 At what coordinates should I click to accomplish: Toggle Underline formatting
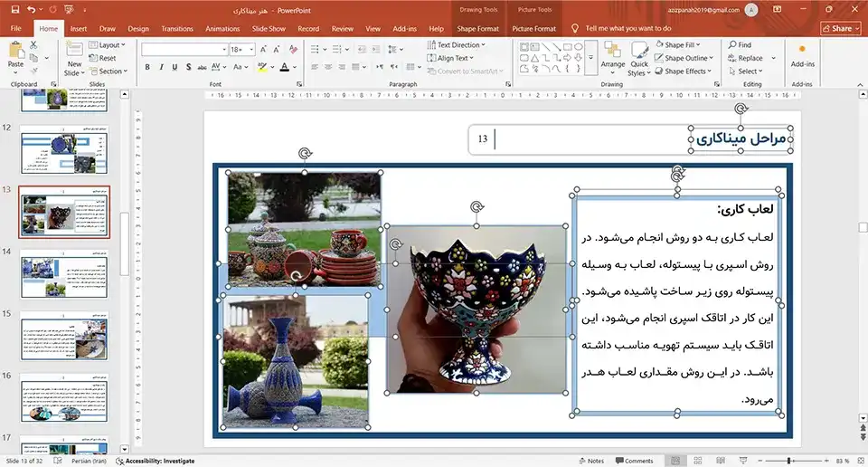(x=175, y=67)
